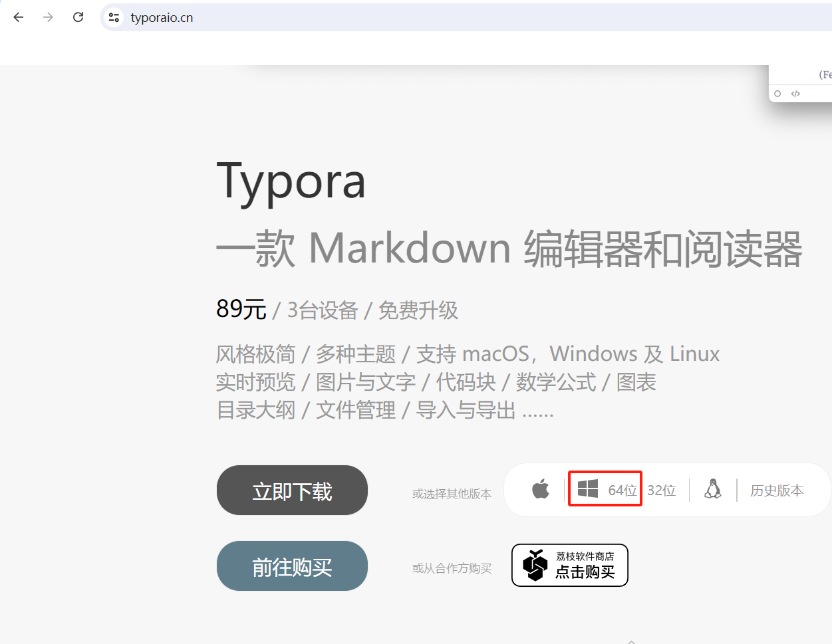Click the 3台设备 / 免费升级 text

[372, 310]
